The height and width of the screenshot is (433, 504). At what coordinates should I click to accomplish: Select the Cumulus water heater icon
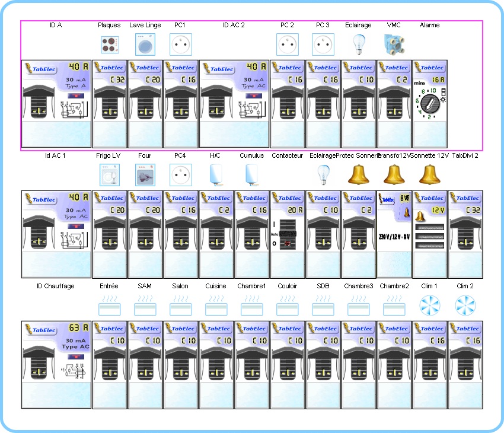pos(251,174)
